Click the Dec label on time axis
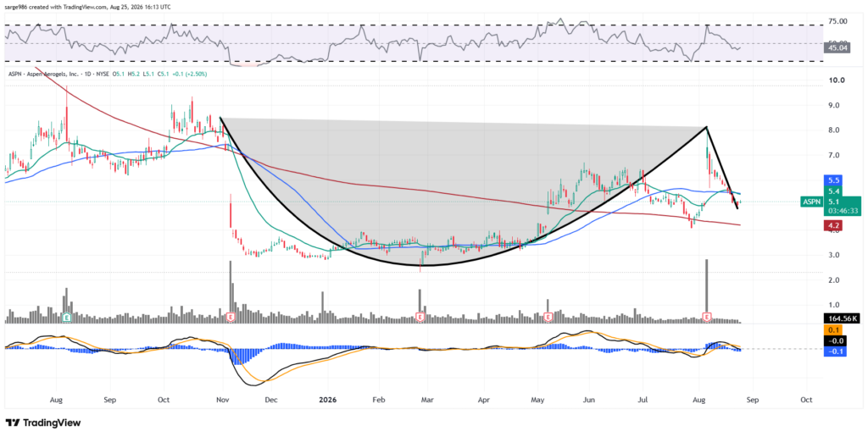Screen dimensions: 868x437 click(270, 399)
